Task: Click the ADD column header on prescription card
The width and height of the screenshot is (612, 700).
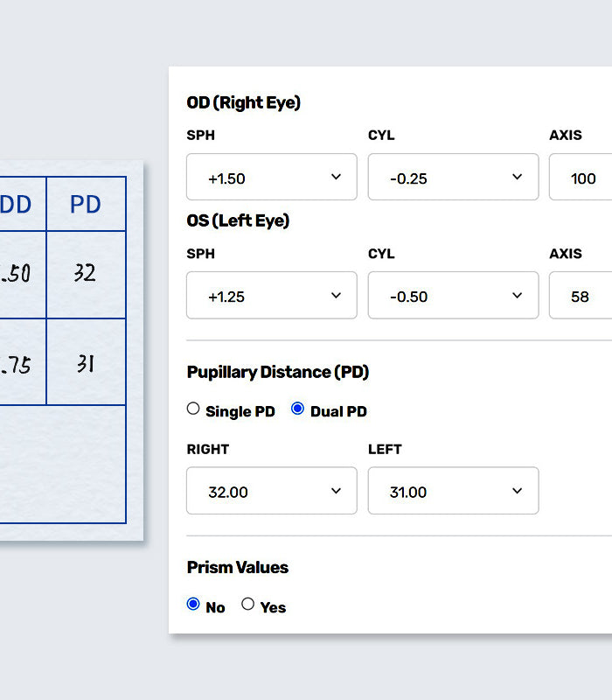Action: click(x=16, y=205)
